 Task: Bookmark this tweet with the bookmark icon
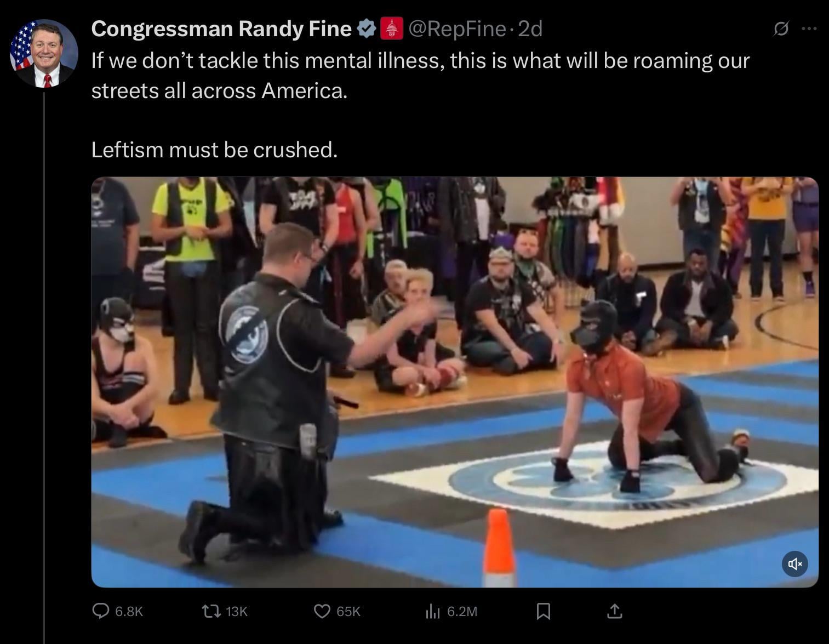(543, 611)
